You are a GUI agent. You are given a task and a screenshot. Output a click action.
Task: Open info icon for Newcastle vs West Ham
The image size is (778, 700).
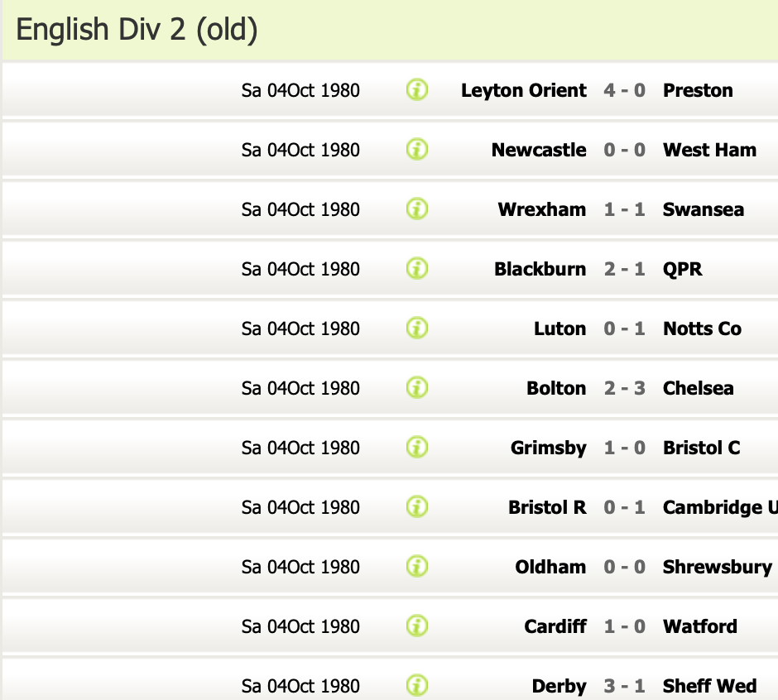[x=417, y=149]
